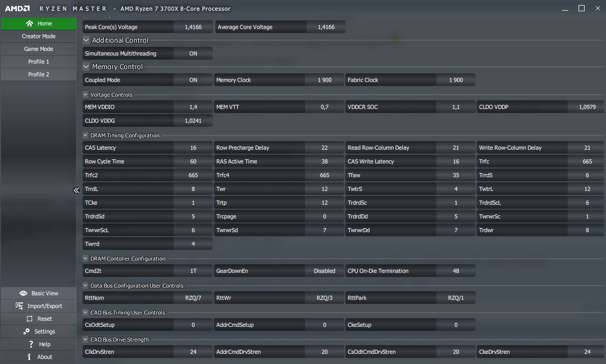Screen dimensions: 606x364
Task: Open the Help button label
Action: click(x=44, y=344)
